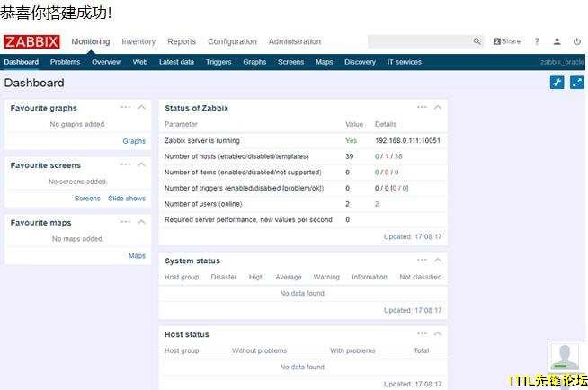Toggle fullscreen mode icon
The width and height of the screenshot is (588, 390).
576,83
